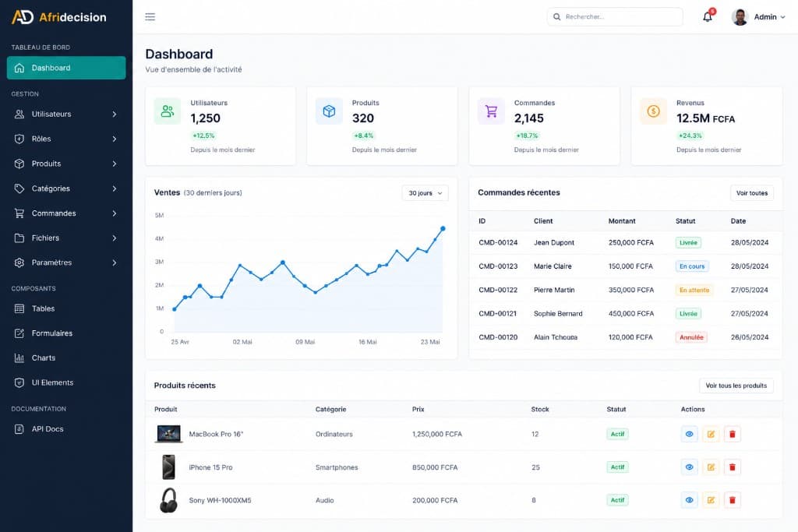The image size is (798, 532).
Task: Click Voir tous les produits button
Action: (x=736, y=386)
